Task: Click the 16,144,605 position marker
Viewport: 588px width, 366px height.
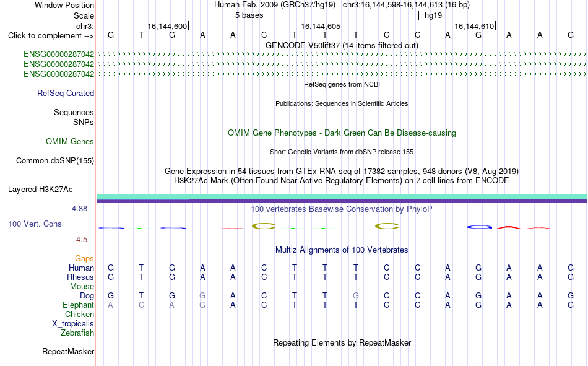Action: [321, 26]
